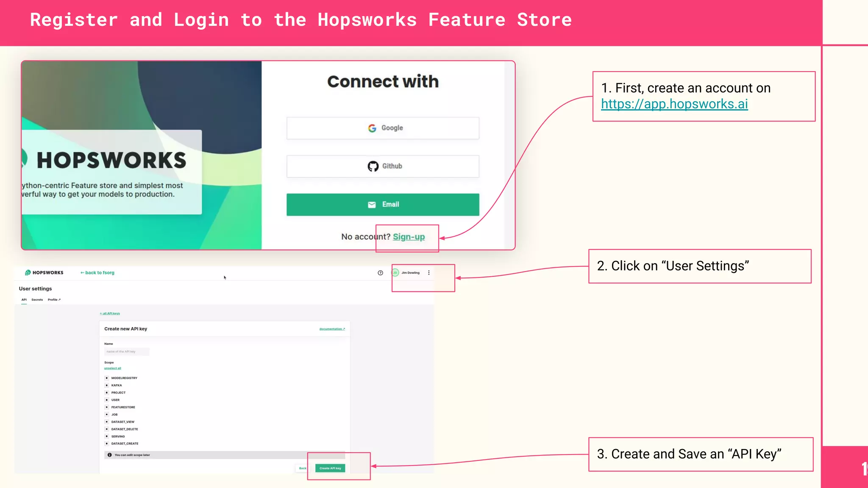
Task: Open the https://app.hopsworks.ai link
Action: pos(674,104)
